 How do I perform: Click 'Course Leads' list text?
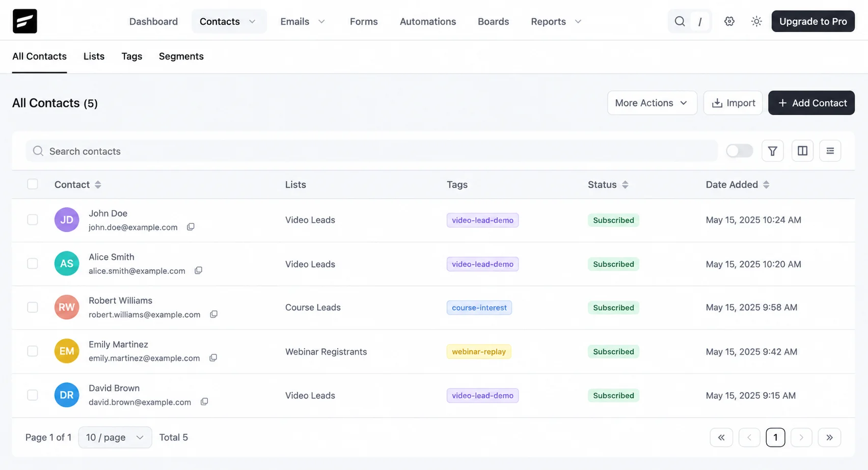313,308
